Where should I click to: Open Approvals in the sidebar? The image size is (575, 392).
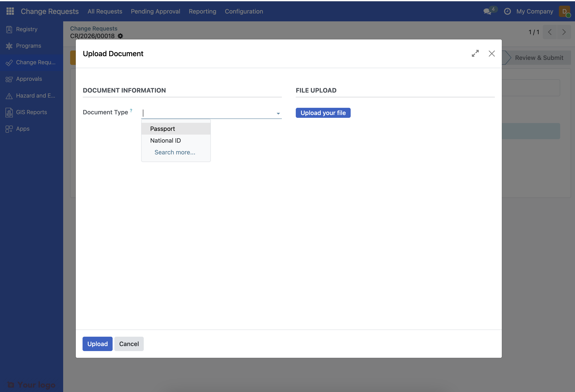pos(29,79)
